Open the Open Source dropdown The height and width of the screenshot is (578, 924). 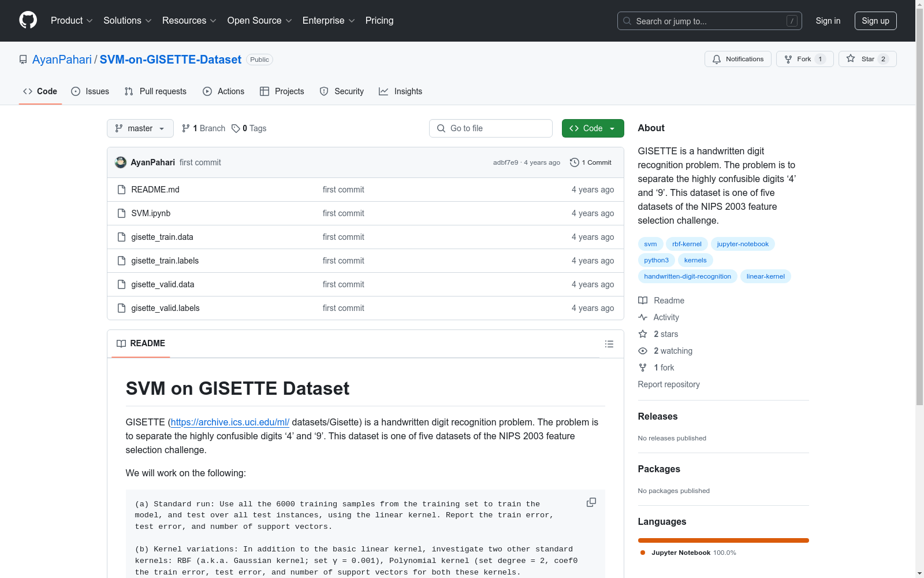(260, 20)
